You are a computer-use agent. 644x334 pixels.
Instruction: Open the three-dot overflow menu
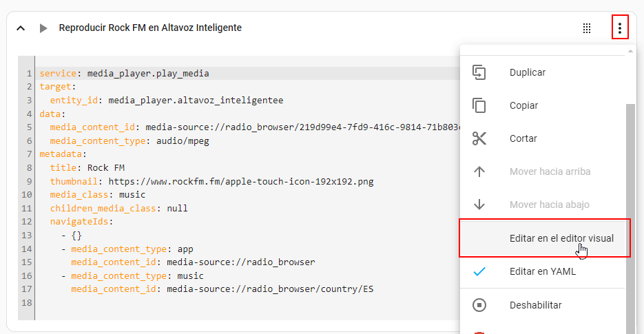620,28
